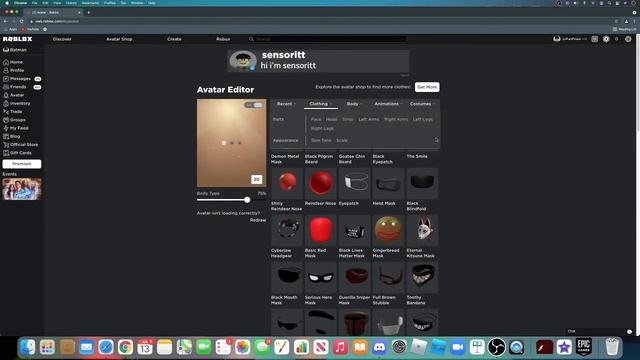Open Discord from the Dock
The width and height of the screenshot is (640, 360).
coord(380,347)
